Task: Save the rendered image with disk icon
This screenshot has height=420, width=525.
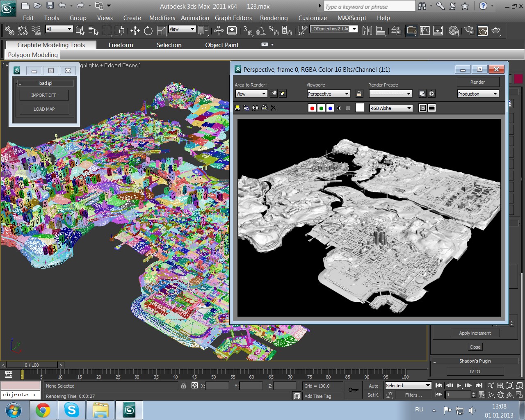Action: (237, 108)
